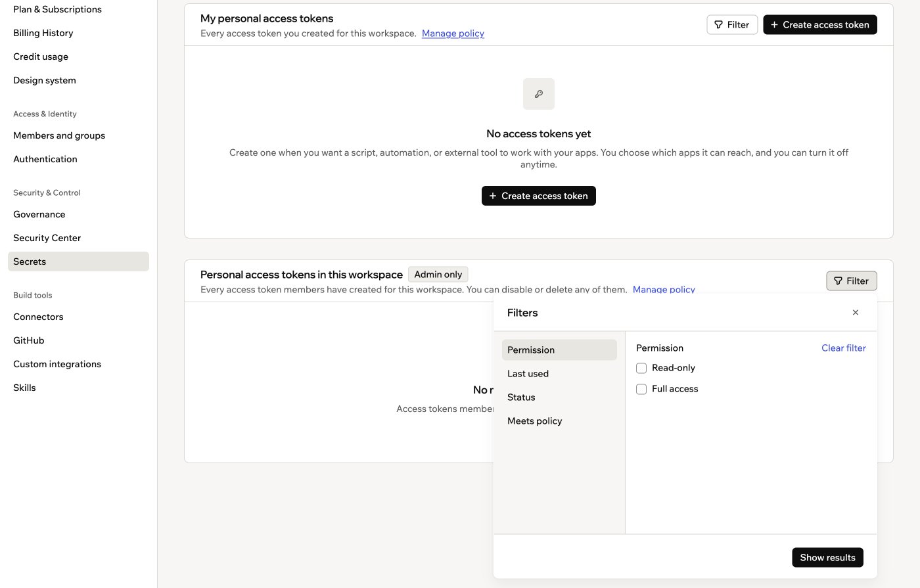Viewport: 920px width, 588px height.
Task: Check the Full access permission checkbox
Action: pos(641,389)
